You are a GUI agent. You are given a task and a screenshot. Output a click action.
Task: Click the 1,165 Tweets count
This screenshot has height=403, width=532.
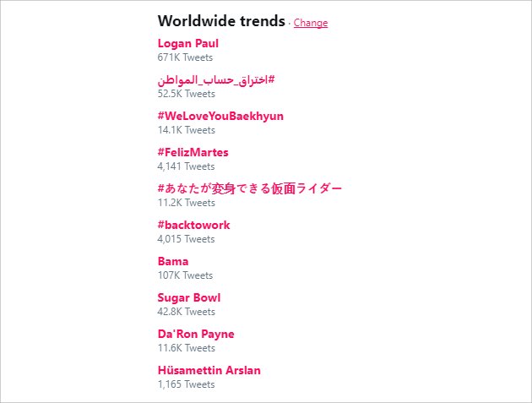187,384
